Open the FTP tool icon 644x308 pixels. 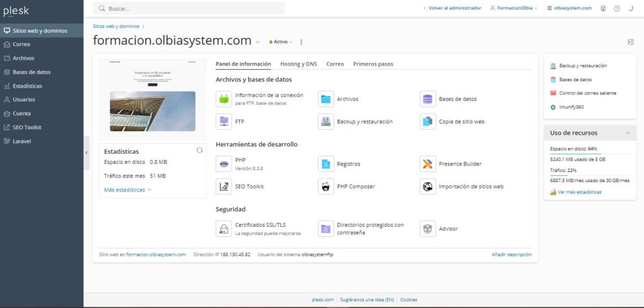[224, 122]
